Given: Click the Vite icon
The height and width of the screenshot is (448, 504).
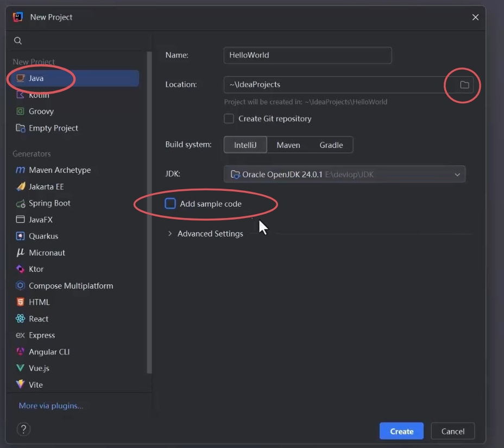Looking at the screenshot, I should (x=20, y=384).
